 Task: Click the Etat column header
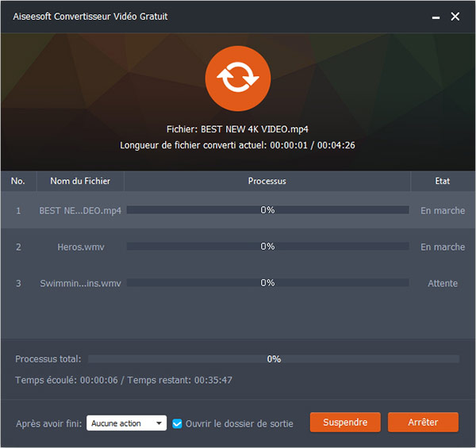443,181
